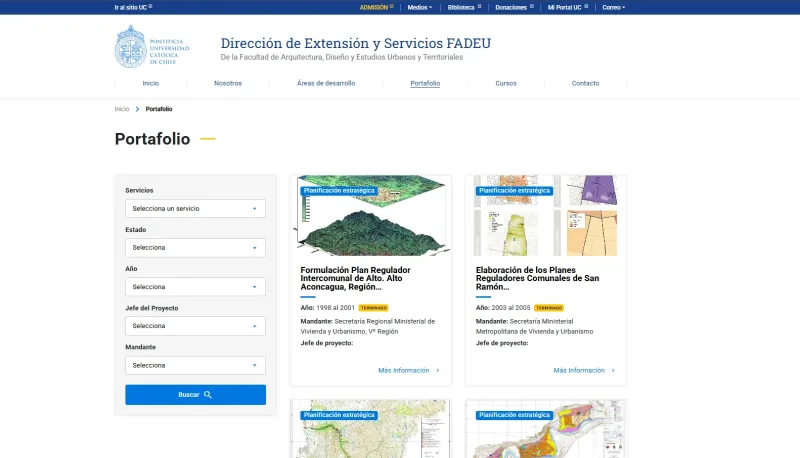800x458 pixels.
Task: Click the San Ramón maps thumbnail
Action: [546, 216]
